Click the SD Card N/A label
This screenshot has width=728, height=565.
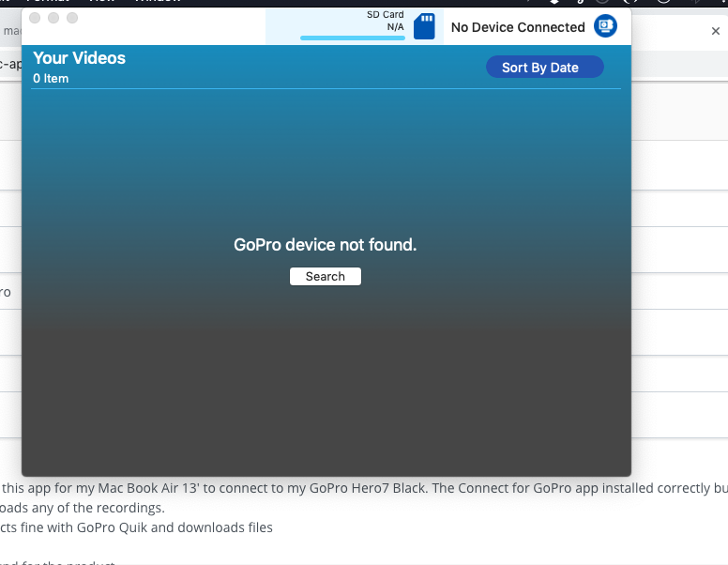(x=386, y=21)
